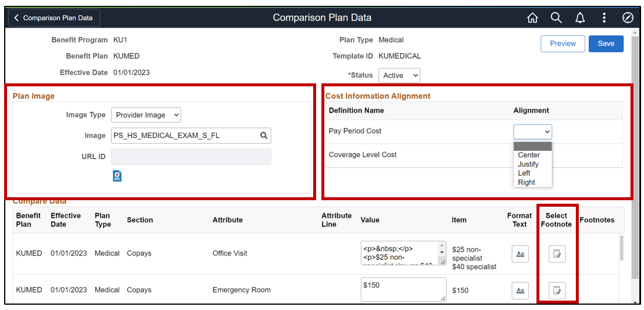Open the notifications bell
This screenshot has height=310, width=644.
580,18
